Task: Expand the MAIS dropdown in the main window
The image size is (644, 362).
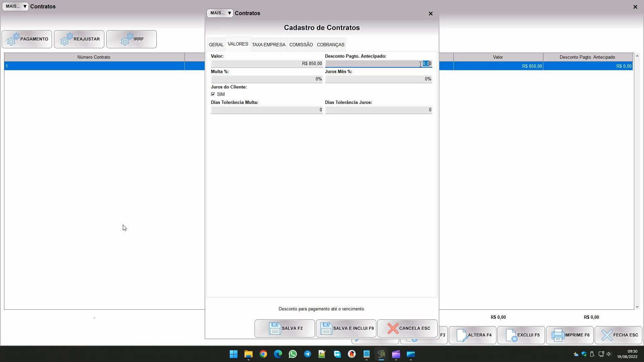Action: [x=15, y=6]
